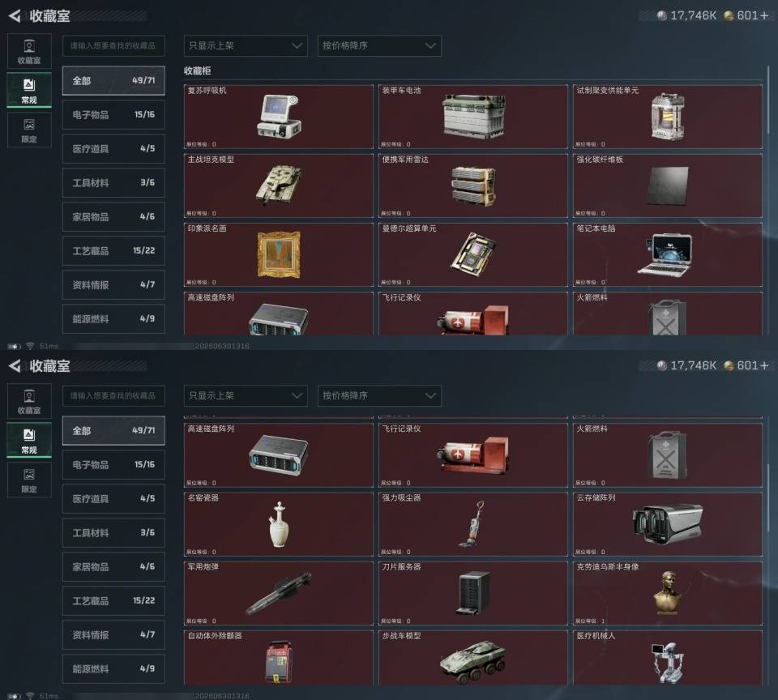Expand 只显示上架 dropdown in upper screenshot
This screenshot has width=778, height=700.
tap(246, 45)
